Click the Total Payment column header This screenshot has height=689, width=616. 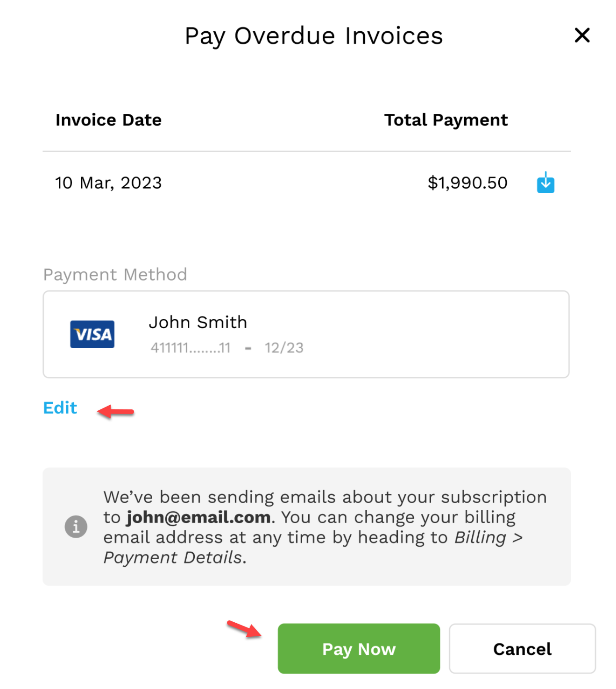click(446, 120)
